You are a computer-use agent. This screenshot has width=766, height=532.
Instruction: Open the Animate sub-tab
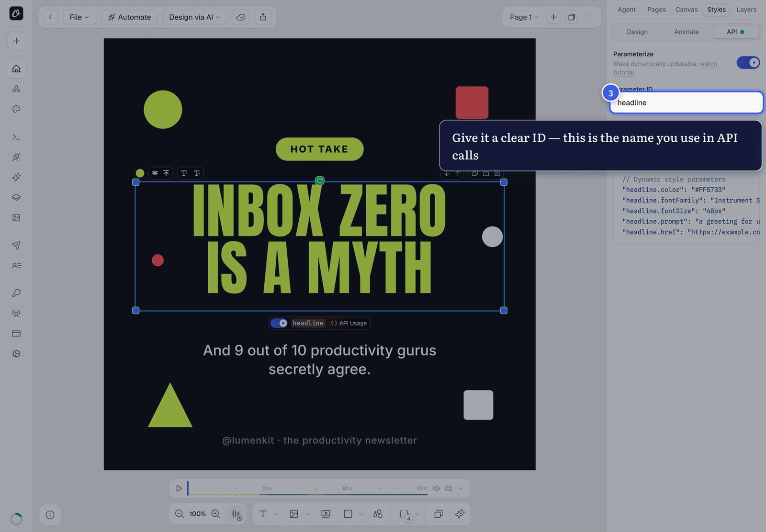687,32
